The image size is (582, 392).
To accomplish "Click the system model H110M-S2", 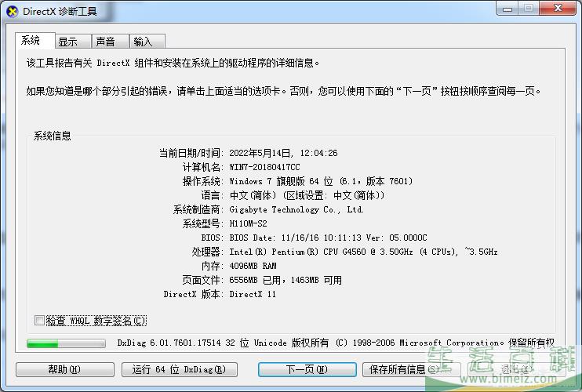I will pos(249,223).
